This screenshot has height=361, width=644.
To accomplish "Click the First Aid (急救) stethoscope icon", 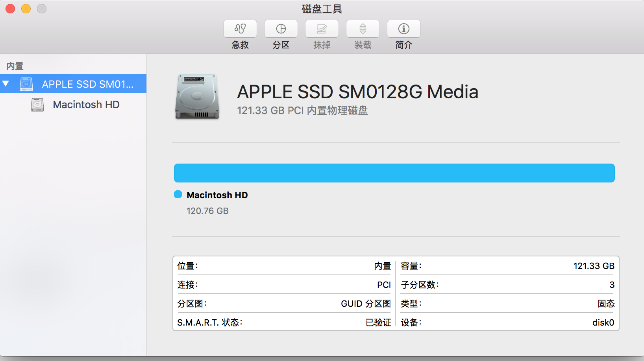I will 240,29.
